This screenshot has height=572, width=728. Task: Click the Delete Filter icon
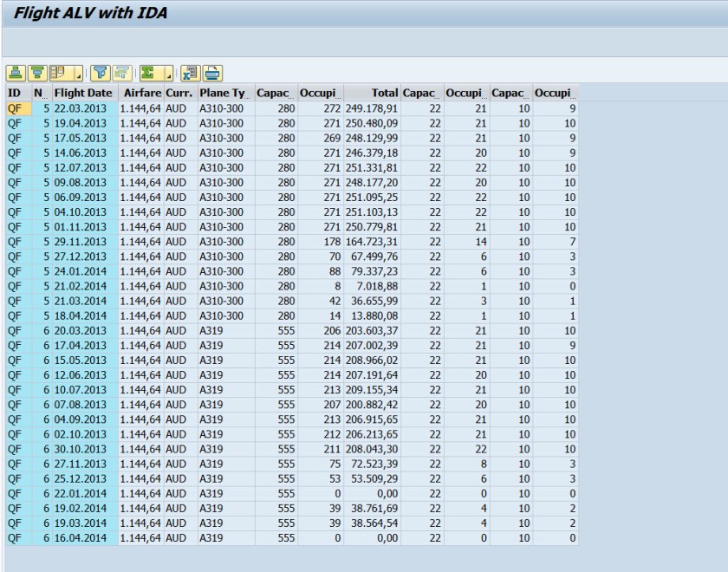[121, 73]
